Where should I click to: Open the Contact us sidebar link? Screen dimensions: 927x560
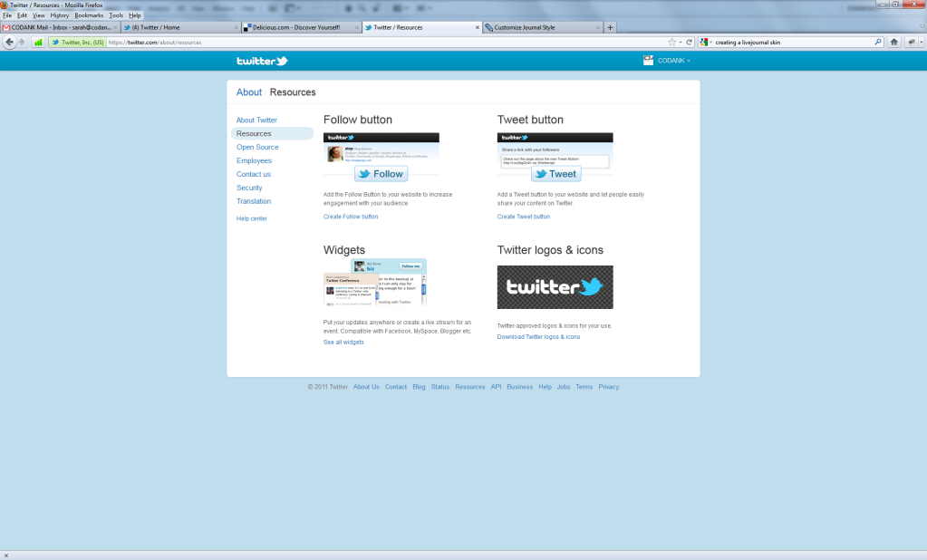pyautogui.click(x=254, y=175)
